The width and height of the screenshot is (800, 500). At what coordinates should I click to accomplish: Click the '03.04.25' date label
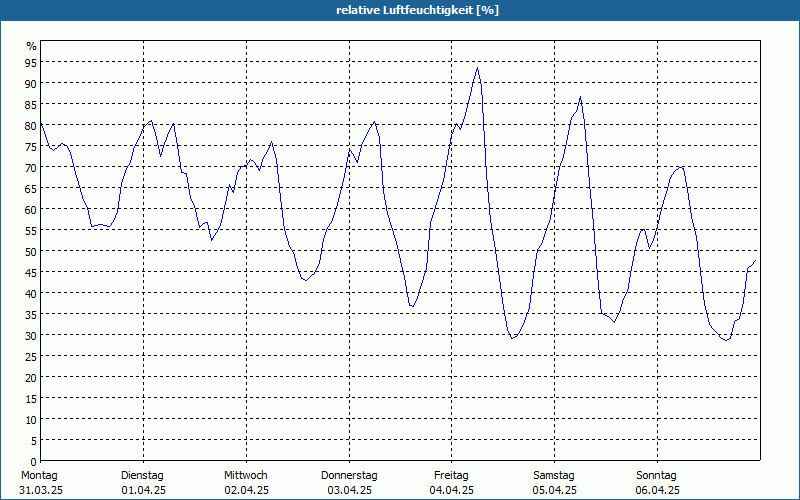coord(349,490)
